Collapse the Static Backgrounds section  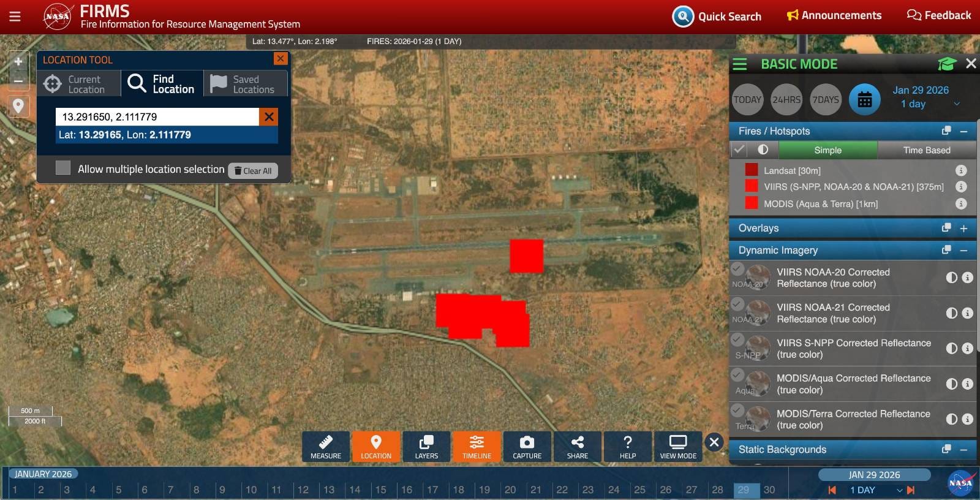[963, 450]
